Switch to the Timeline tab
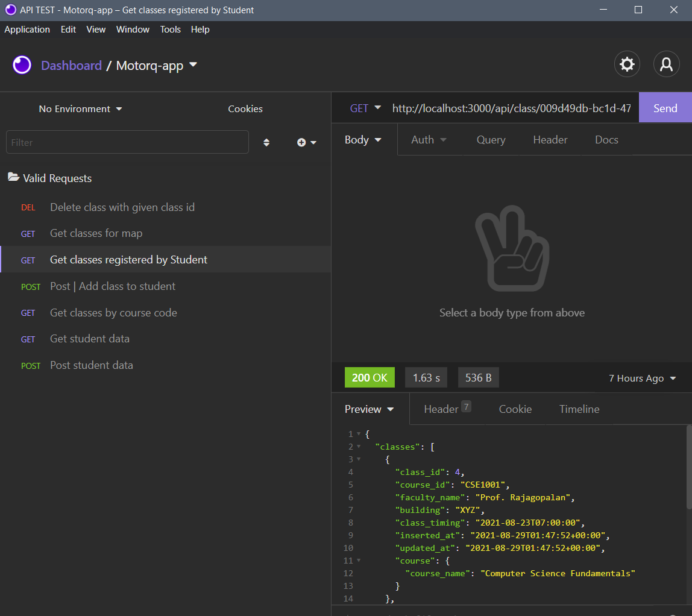The height and width of the screenshot is (616, 692). (x=579, y=409)
